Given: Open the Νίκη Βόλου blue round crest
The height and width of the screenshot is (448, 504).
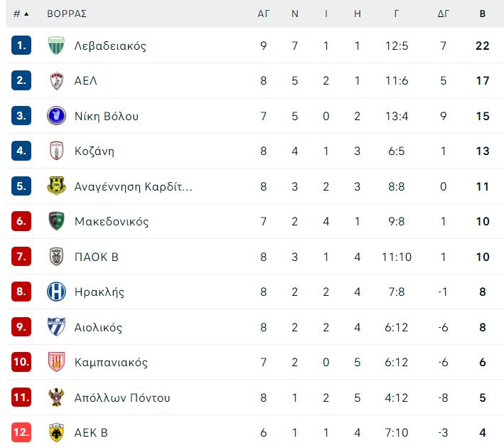Looking at the screenshot, I should click(x=56, y=115).
